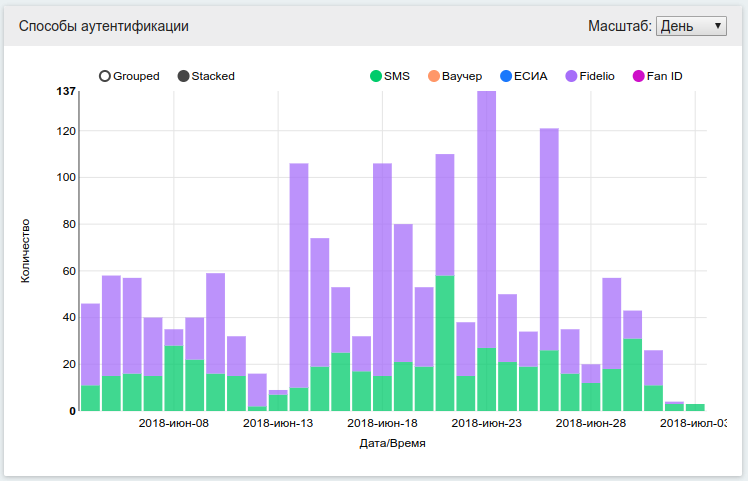This screenshot has width=748, height=481.
Task: Toggle the magenta Fan ID legend circle
Action: 639,76
